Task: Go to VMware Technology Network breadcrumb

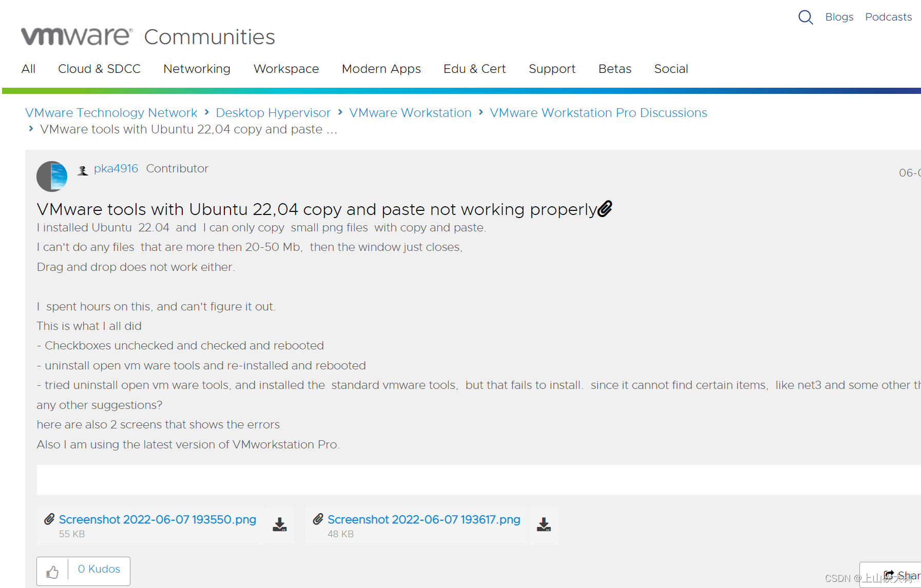Action: coord(111,113)
